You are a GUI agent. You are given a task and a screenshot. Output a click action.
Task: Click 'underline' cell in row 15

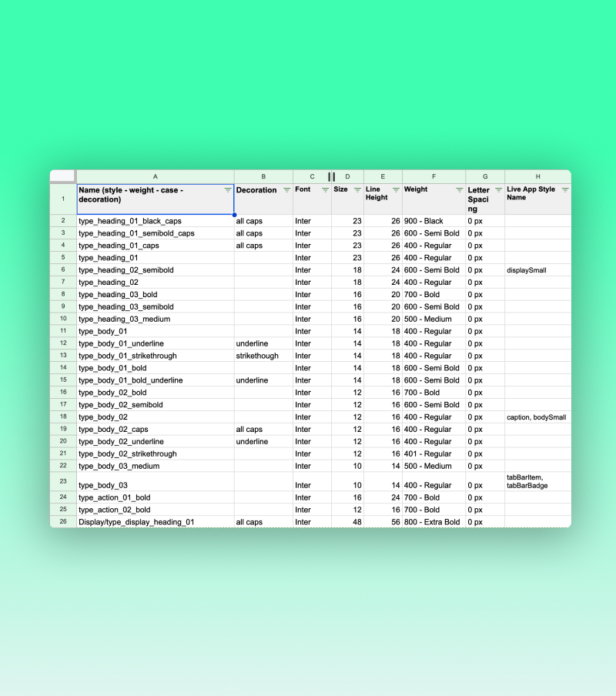pos(263,380)
